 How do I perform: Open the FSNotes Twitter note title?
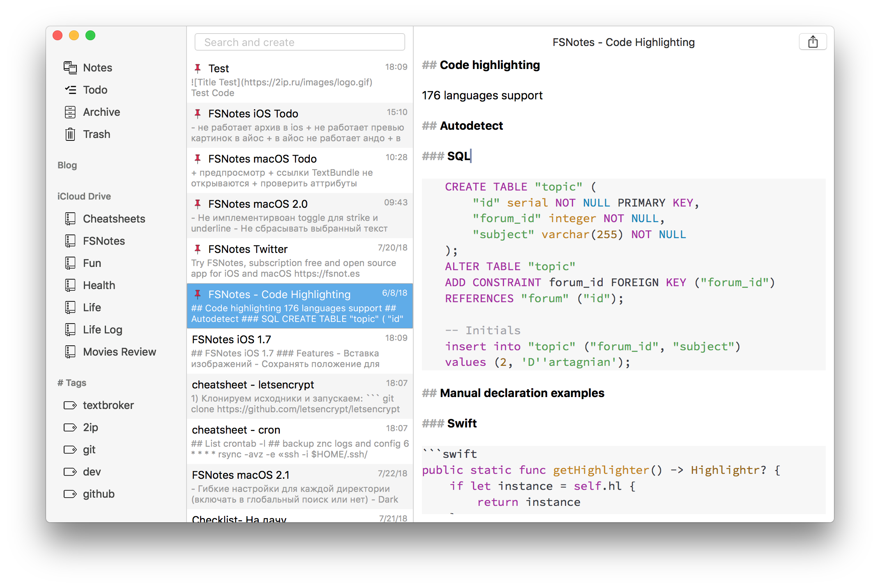point(248,249)
